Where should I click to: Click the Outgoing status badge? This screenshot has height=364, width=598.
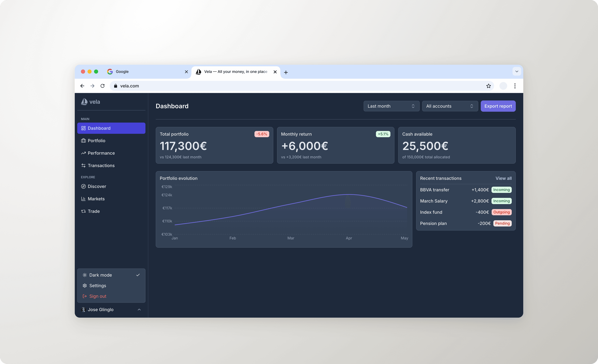(x=501, y=212)
